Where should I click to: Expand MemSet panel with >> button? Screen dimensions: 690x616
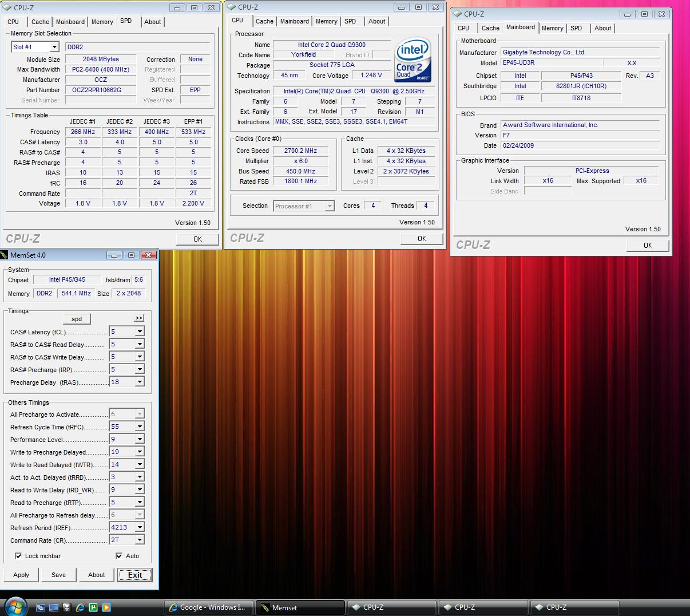pyautogui.click(x=139, y=318)
